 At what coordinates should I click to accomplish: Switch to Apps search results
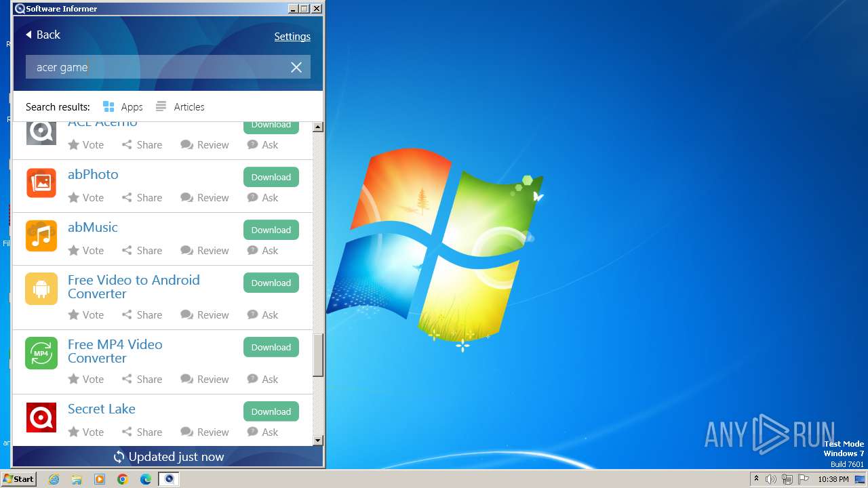(123, 107)
